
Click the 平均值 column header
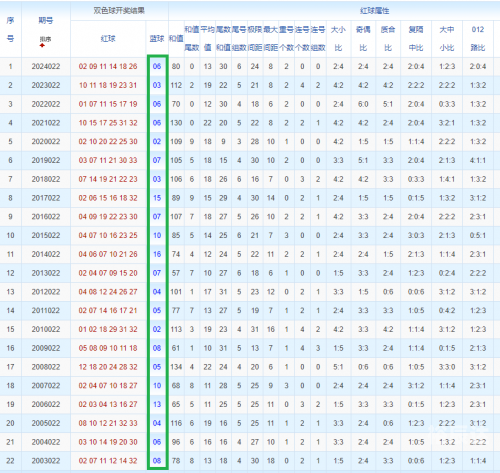point(208,39)
